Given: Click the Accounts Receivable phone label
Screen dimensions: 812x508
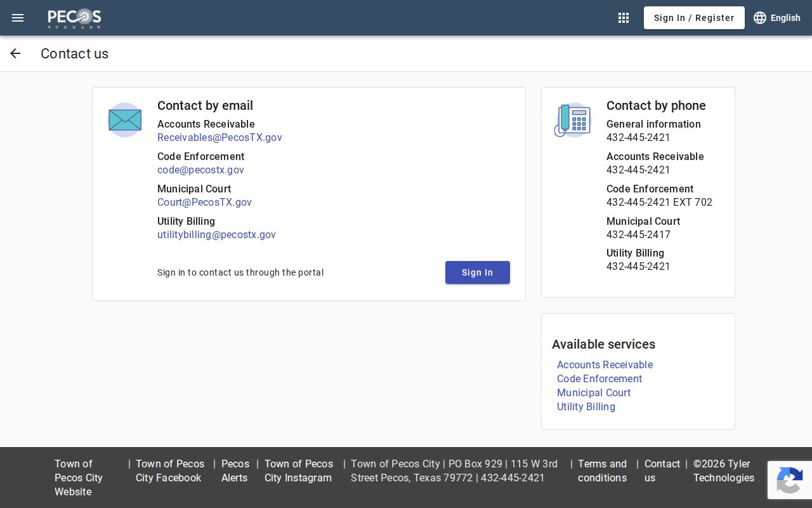Looking at the screenshot, I should point(655,156).
